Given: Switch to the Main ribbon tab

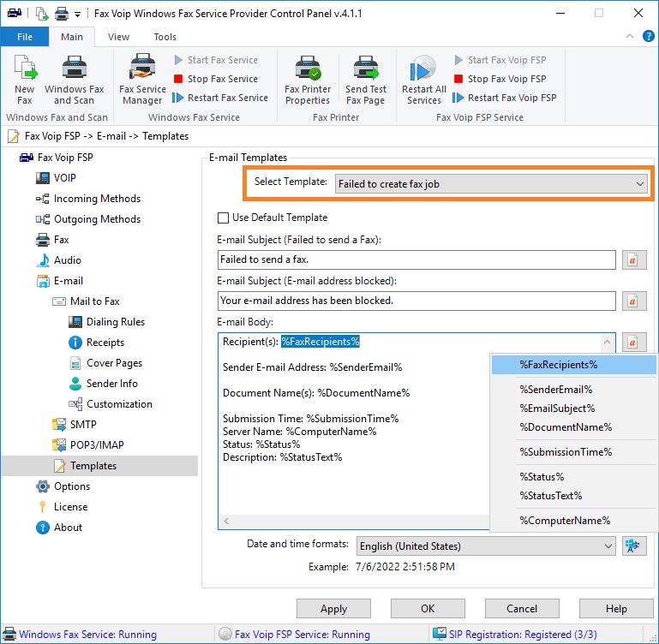Looking at the screenshot, I should [x=72, y=37].
